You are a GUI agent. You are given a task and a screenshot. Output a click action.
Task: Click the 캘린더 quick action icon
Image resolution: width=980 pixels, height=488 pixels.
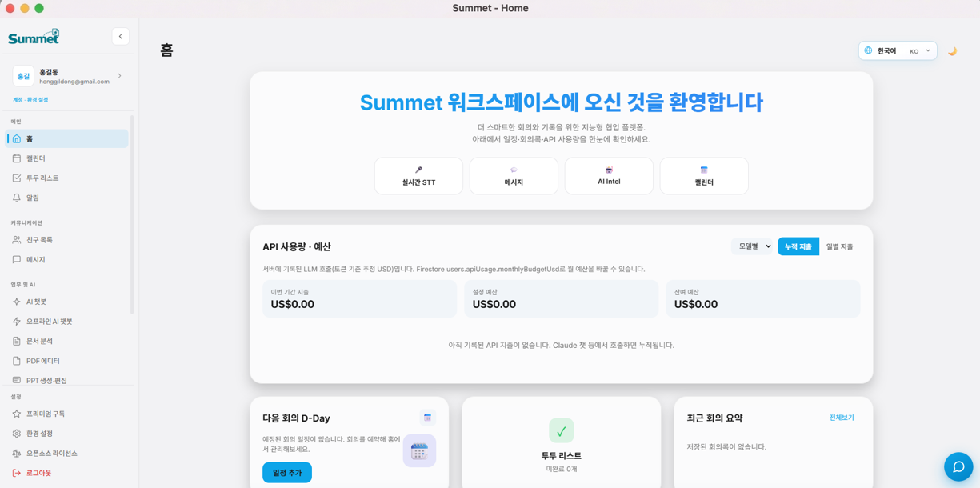coord(704,170)
